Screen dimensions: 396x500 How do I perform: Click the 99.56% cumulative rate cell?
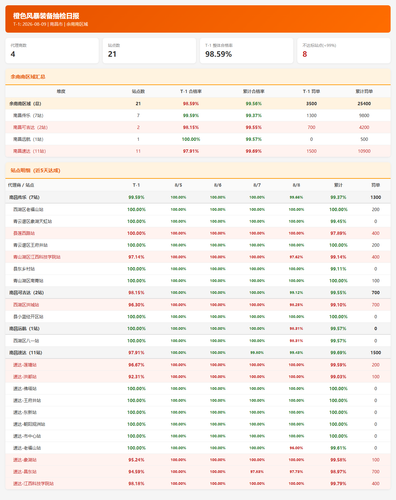coord(254,103)
